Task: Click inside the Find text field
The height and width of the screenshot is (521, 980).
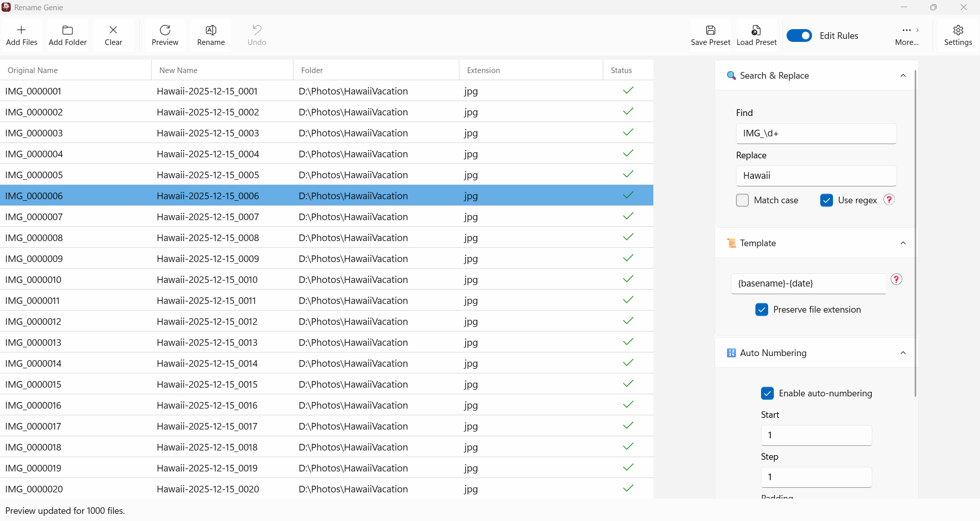Action: click(x=816, y=133)
